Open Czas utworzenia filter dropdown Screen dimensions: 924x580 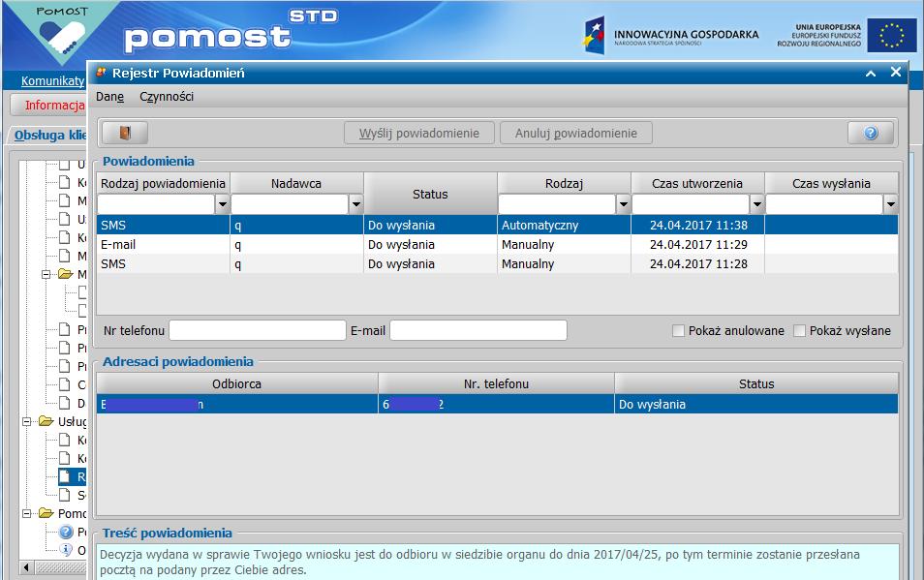[x=757, y=204]
